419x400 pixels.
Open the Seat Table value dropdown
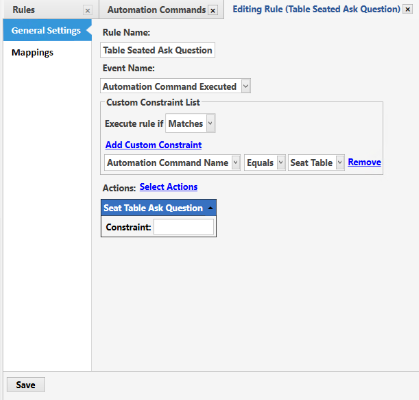(x=340, y=163)
